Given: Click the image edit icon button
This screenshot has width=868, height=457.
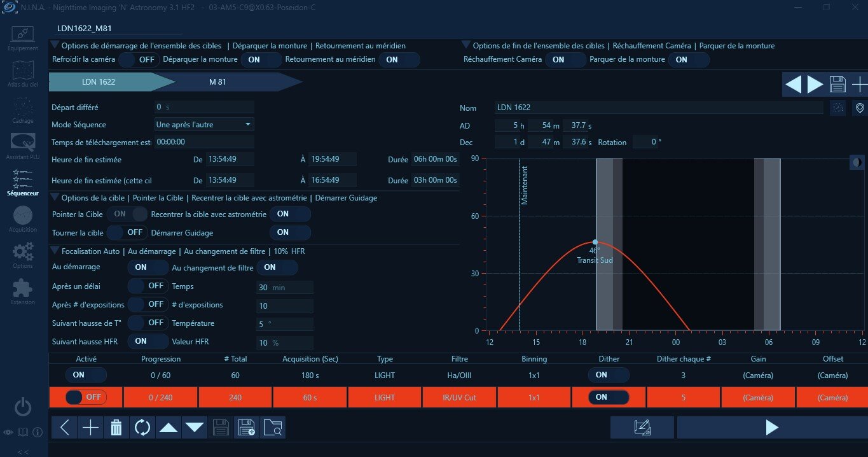Looking at the screenshot, I should coord(642,428).
